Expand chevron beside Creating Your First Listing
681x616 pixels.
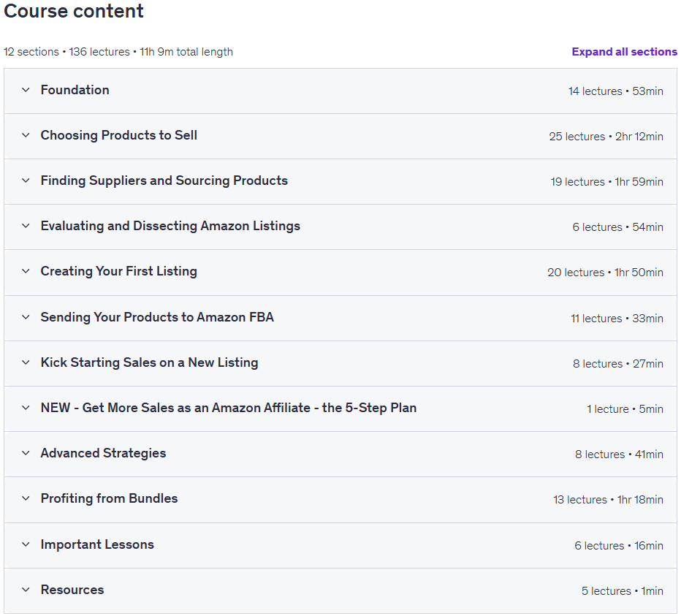[26, 271]
